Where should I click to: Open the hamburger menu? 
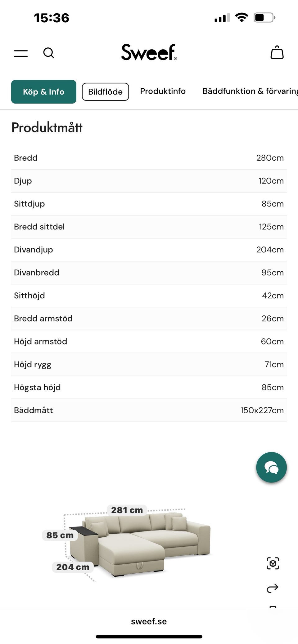tap(21, 53)
